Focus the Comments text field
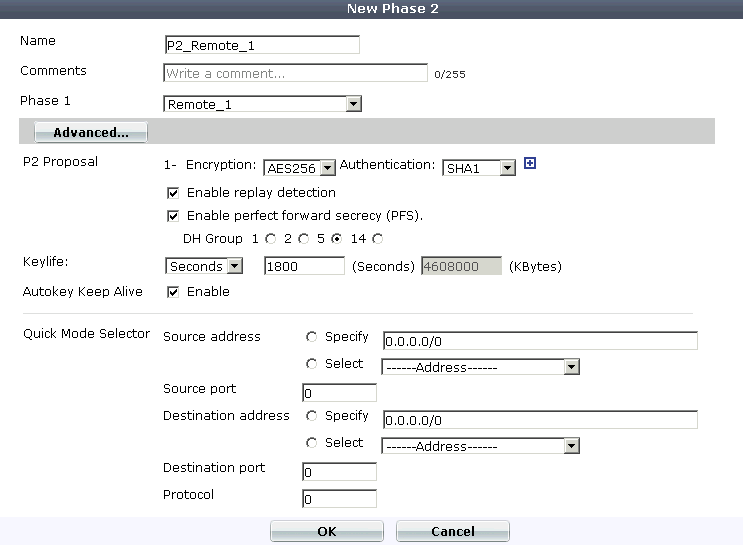 pyautogui.click(x=295, y=73)
